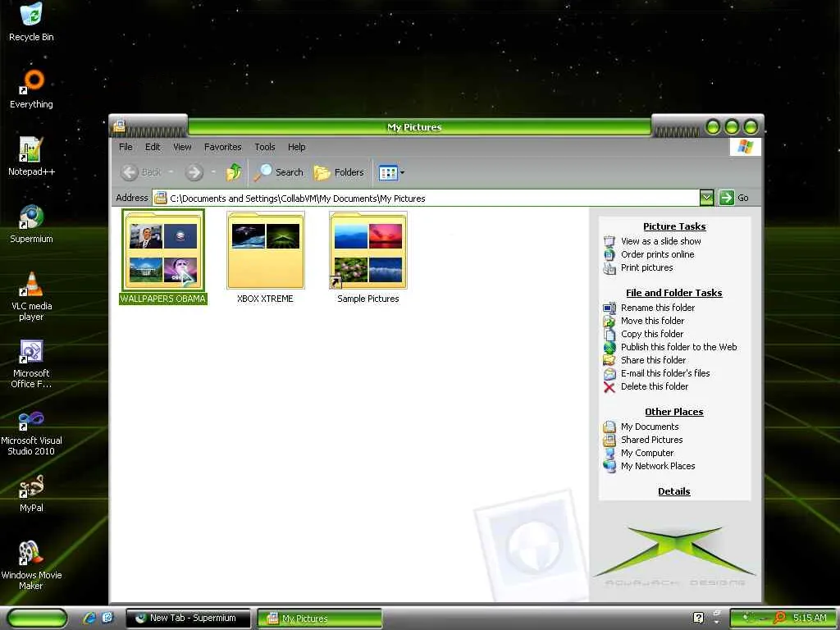Click Order prints online link

pos(657,254)
